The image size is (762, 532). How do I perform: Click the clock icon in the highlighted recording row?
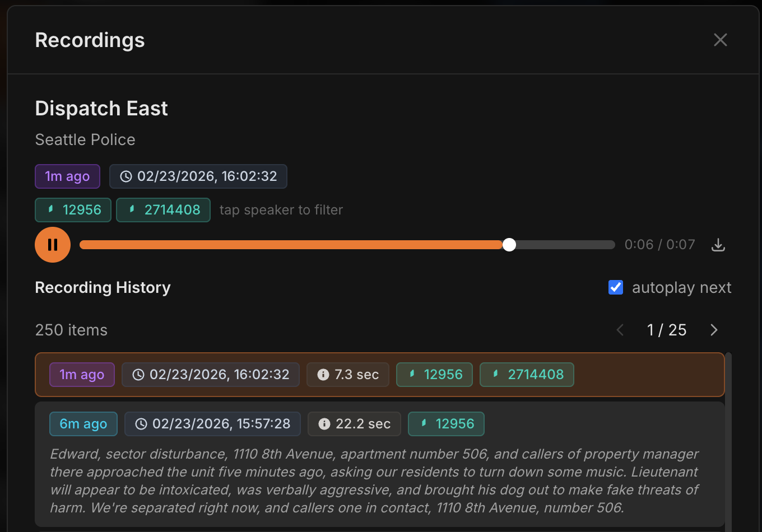coord(138,375)
